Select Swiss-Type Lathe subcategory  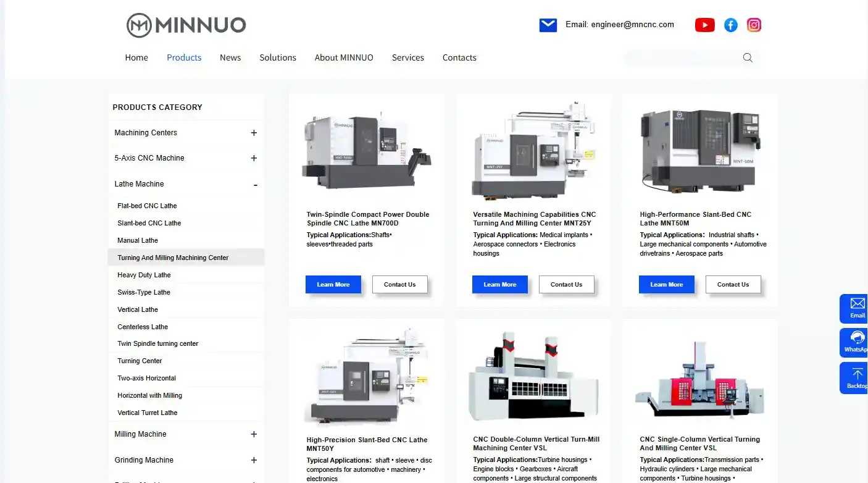(x=144, y=292)
